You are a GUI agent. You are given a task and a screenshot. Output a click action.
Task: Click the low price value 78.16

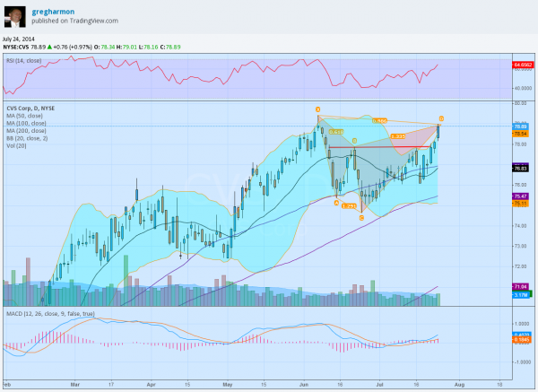[x=151, y=47]
